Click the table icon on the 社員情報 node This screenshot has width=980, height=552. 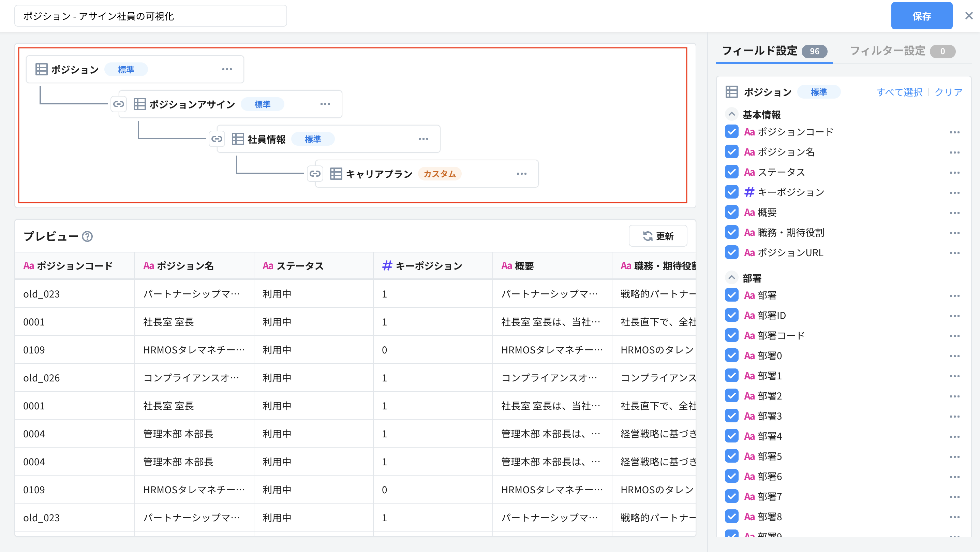click(238, 139)
